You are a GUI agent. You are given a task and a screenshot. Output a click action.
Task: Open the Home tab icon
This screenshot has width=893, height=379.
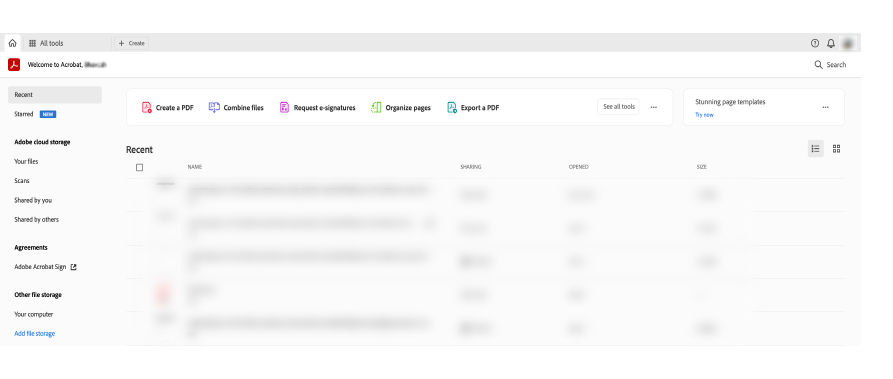tap(13, 43)
